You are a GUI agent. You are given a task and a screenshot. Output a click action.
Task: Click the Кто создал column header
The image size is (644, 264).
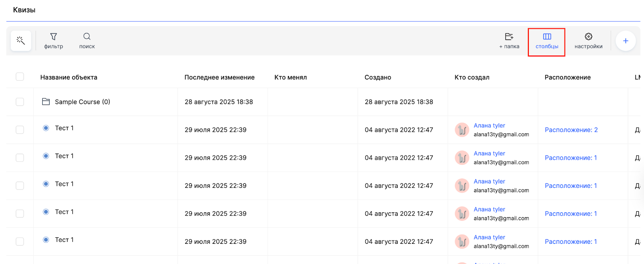[472, 77]
